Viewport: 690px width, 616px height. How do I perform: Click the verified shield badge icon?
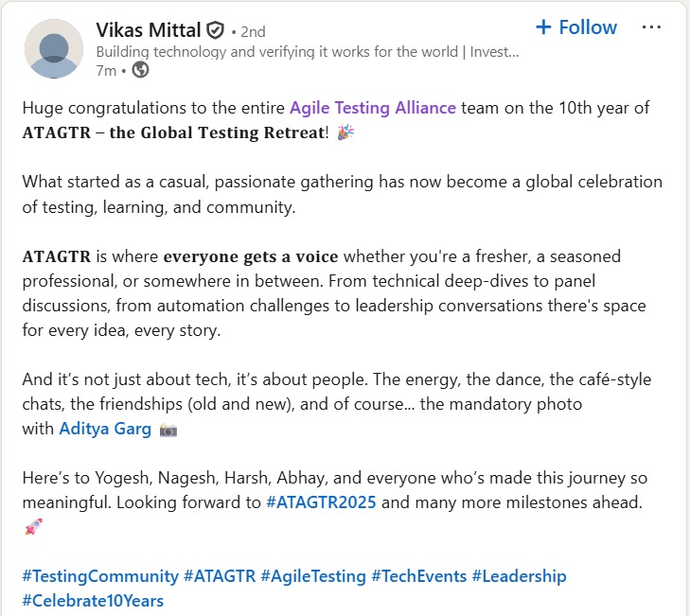tap(217, 31)
